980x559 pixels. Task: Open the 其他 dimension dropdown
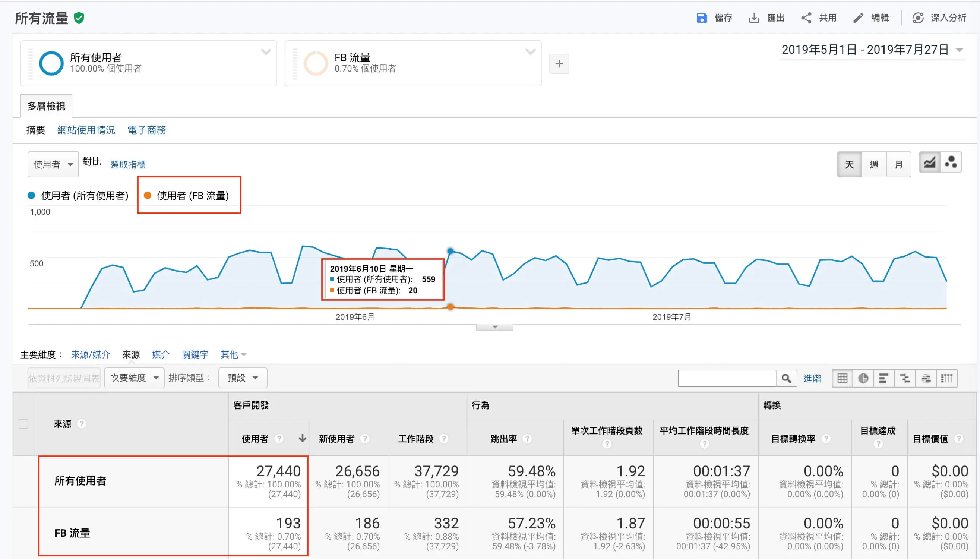point(233,354)
